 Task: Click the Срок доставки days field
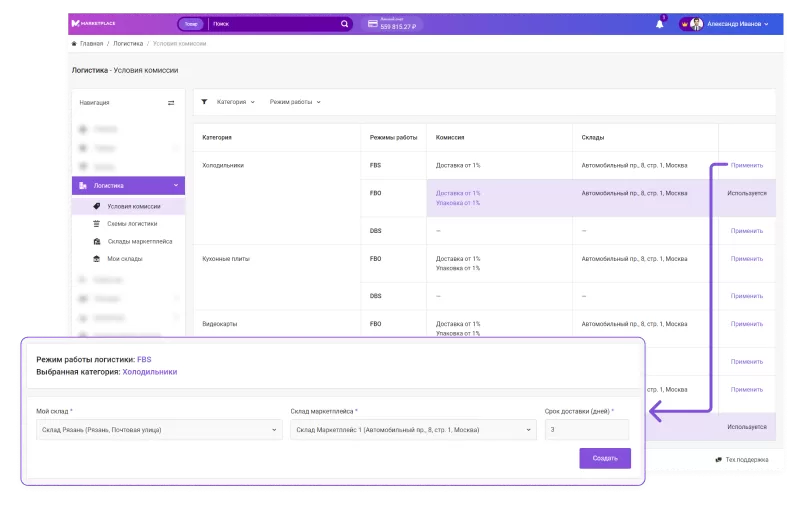pyautogui.click(x=586, y=430)
